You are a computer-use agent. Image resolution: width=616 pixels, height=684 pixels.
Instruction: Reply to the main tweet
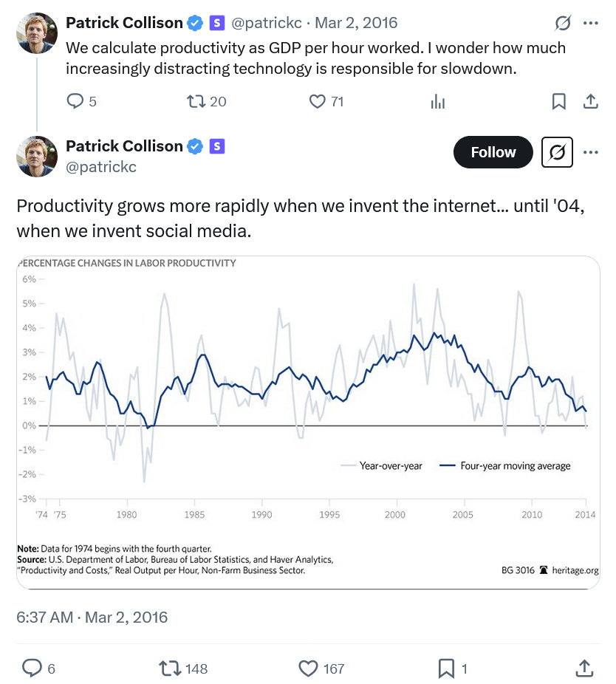click(x=32, y=668)
